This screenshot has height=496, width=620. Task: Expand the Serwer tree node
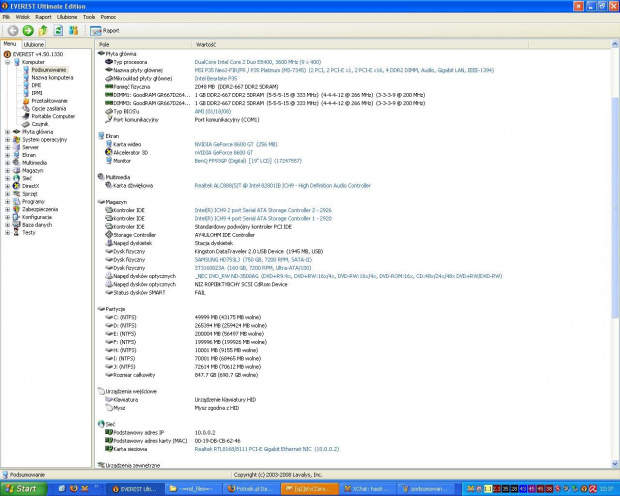pos(8,147)
